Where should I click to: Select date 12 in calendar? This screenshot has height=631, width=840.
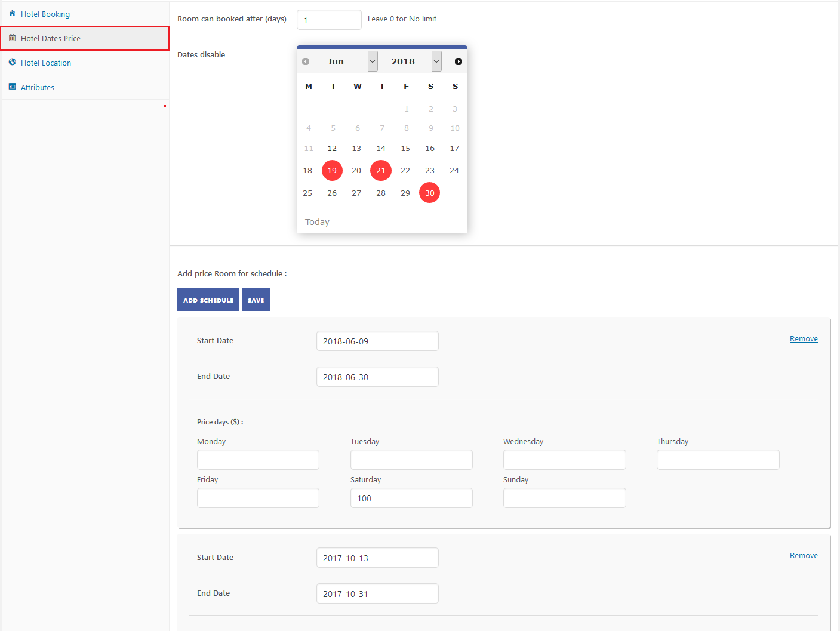pos(332,149)
